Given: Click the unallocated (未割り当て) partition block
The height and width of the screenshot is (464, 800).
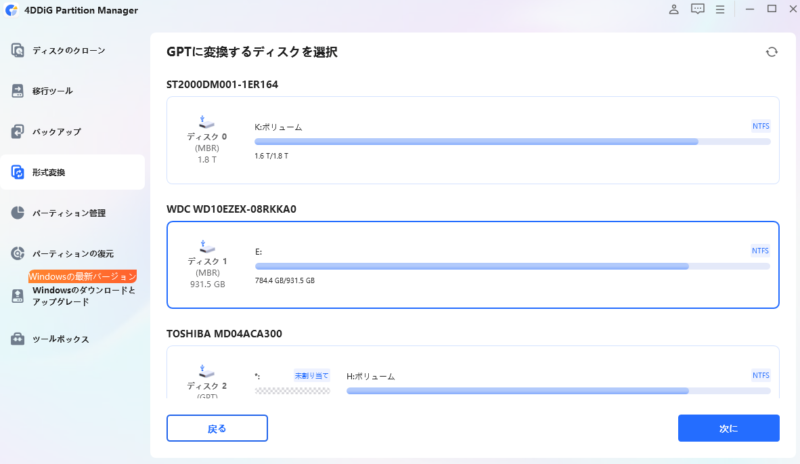Looking at the screenshot, I should pos(279,390).
